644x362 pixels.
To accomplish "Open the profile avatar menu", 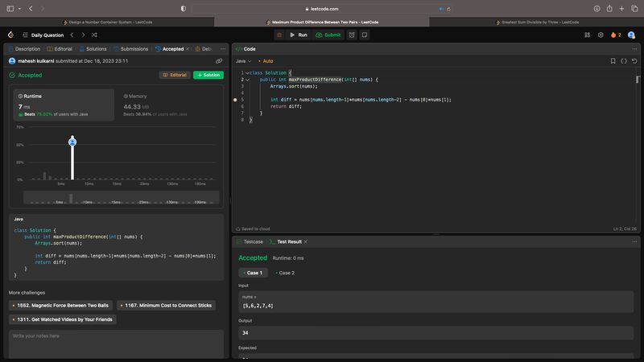I will pyautogui.click(x=631, y=35).
